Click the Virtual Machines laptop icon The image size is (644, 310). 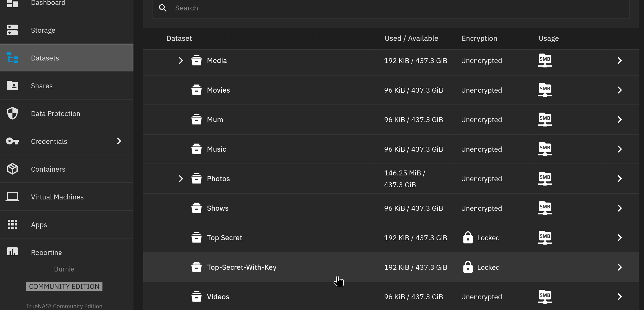pyautogui.click(x=12, y=197)
